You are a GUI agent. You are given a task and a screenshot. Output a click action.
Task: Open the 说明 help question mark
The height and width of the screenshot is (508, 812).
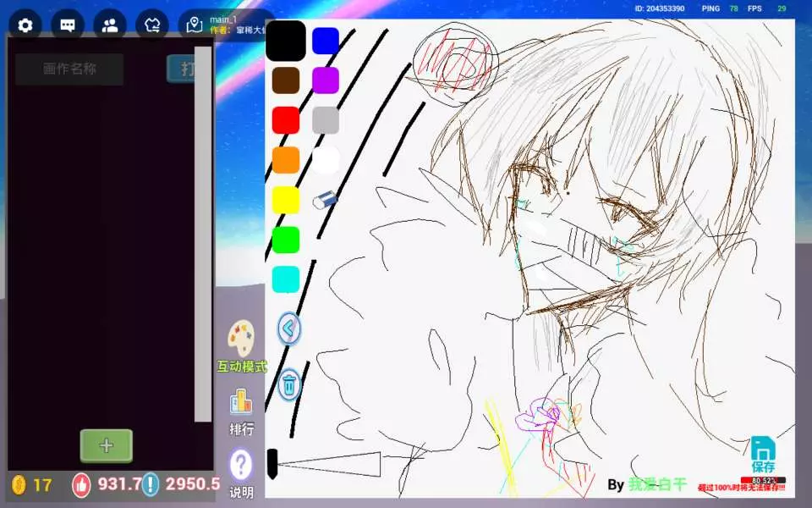click(x=241, y=465)
